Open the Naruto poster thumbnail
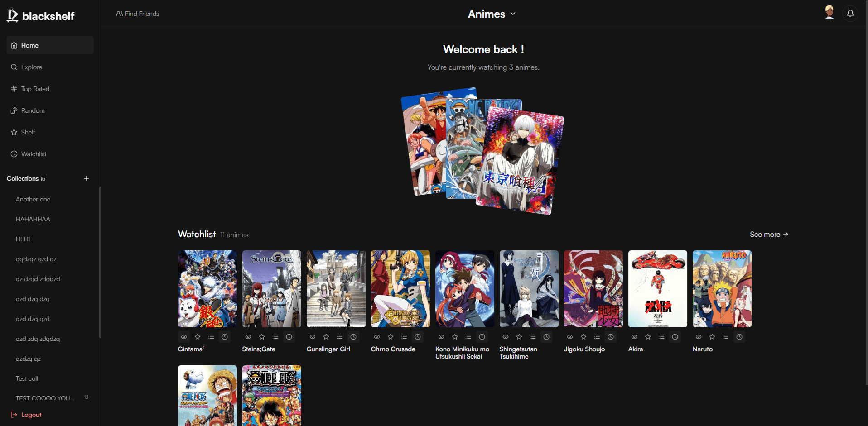The image size is (868, 426). point(722,289)
